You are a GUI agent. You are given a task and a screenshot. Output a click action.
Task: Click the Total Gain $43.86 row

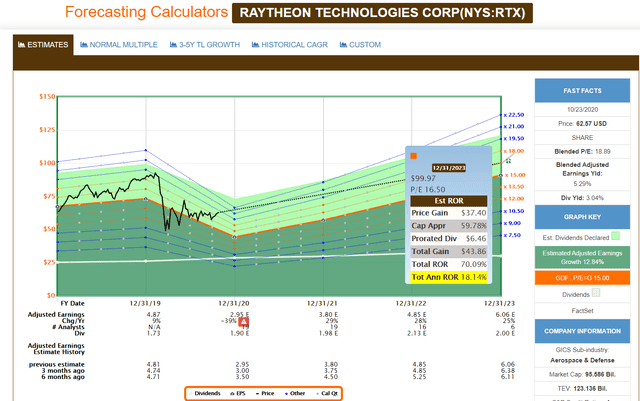point(449,252)
